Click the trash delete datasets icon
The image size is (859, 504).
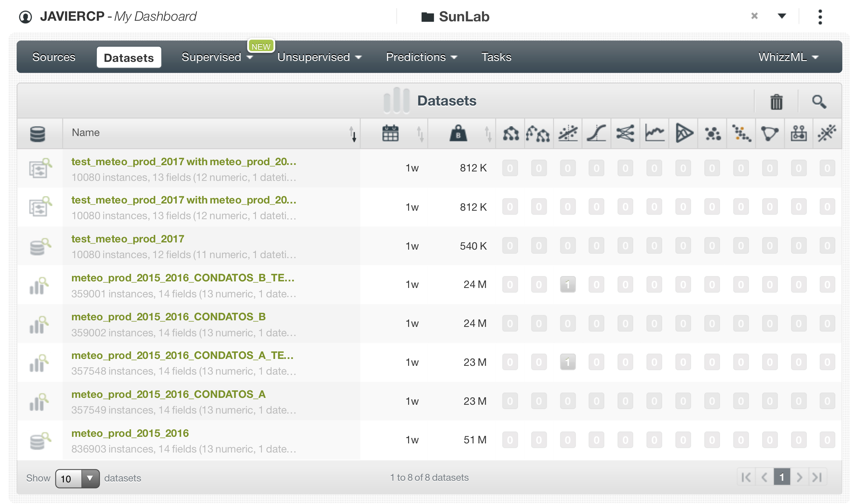pyautogui.click(x=776, y=101)
